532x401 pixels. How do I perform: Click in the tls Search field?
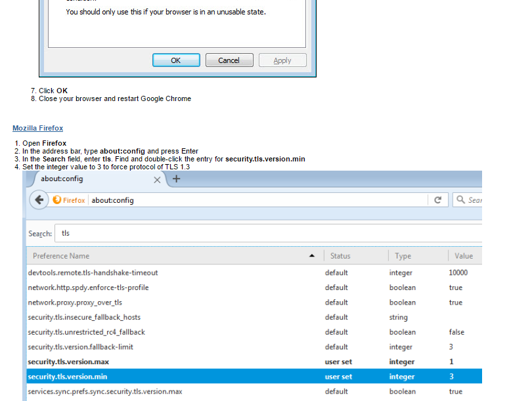click(263, 233)
